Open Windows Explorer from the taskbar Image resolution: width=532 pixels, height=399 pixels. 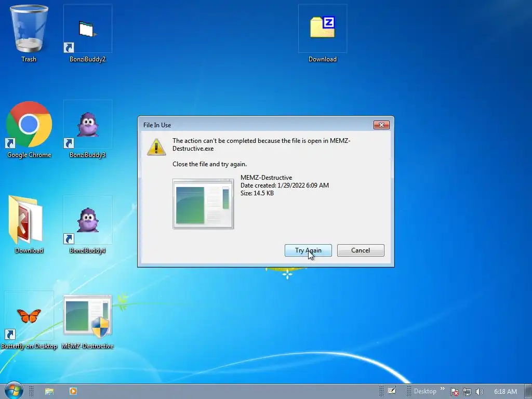pos(49,391)
